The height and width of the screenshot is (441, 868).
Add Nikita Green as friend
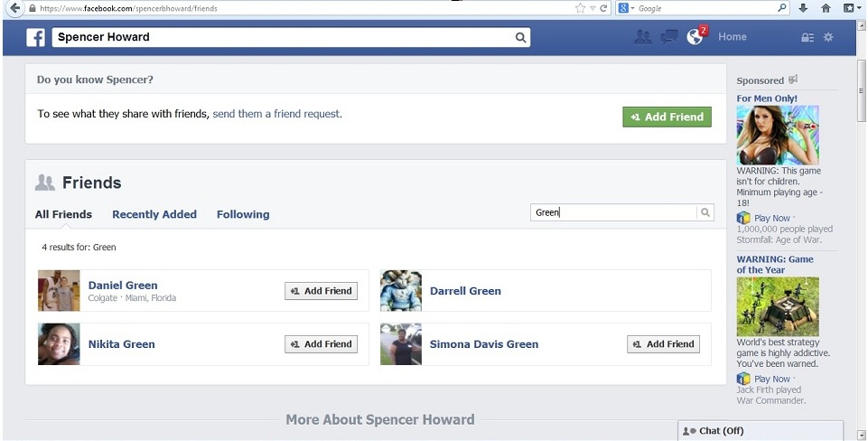tap(321, 344)
